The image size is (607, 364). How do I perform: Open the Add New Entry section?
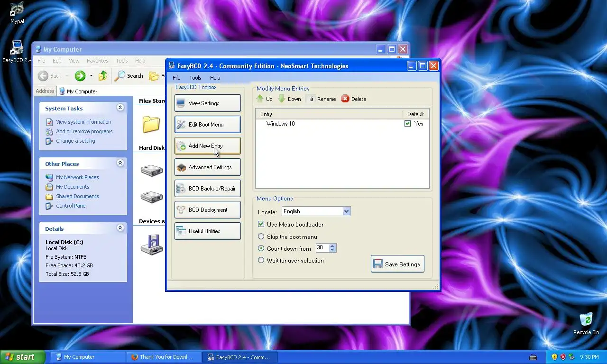207,146
